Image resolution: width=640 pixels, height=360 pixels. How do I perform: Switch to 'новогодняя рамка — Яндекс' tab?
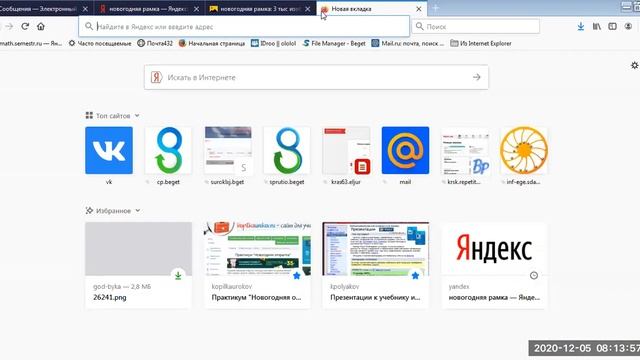tap(149, 9)
